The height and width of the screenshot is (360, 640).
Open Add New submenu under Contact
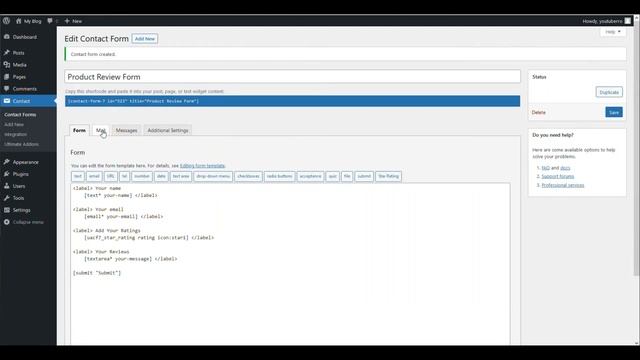coord(14,124)
